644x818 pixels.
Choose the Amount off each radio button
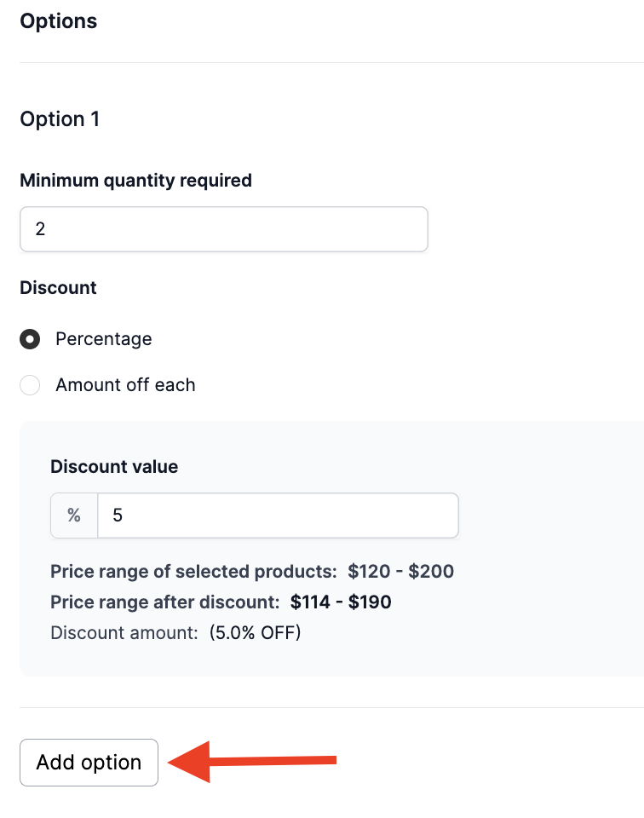pos(30,385)
